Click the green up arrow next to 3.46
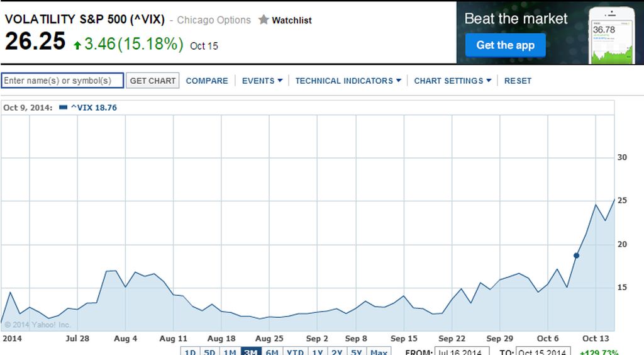The image size is (644, 355). click(x=77, y=45)
